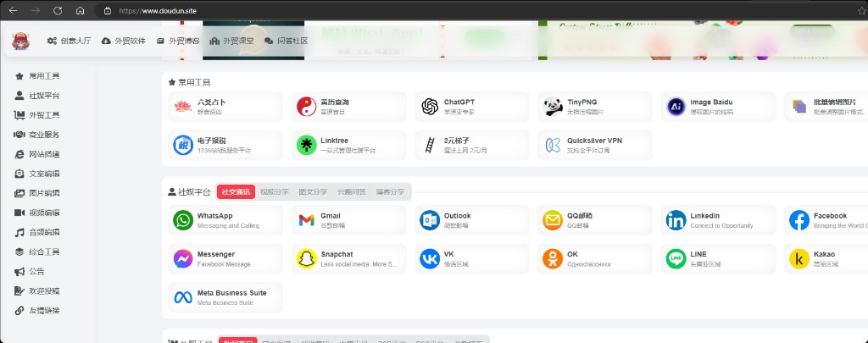
Task: Click the 2元梯子 ladder icon
Action: (x=430, y=145)
